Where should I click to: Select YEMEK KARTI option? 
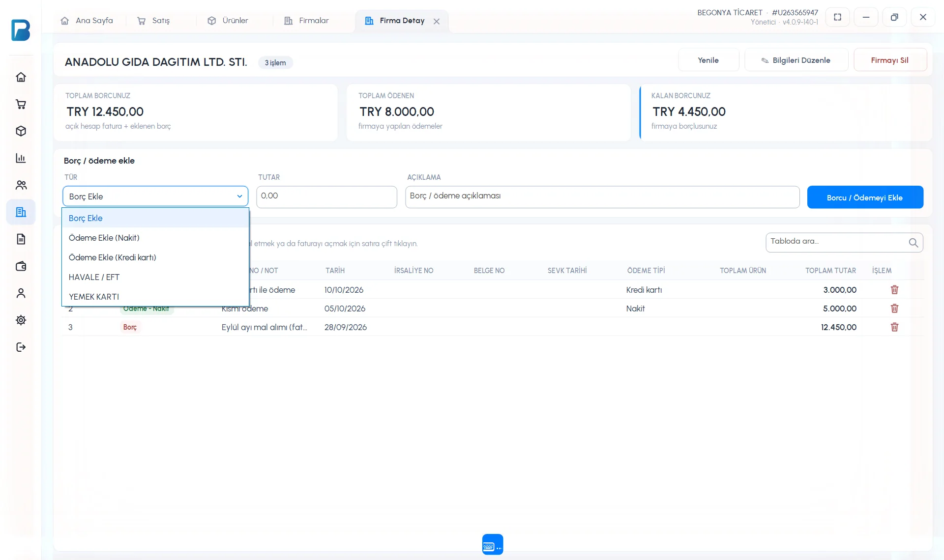click(155, 297)
